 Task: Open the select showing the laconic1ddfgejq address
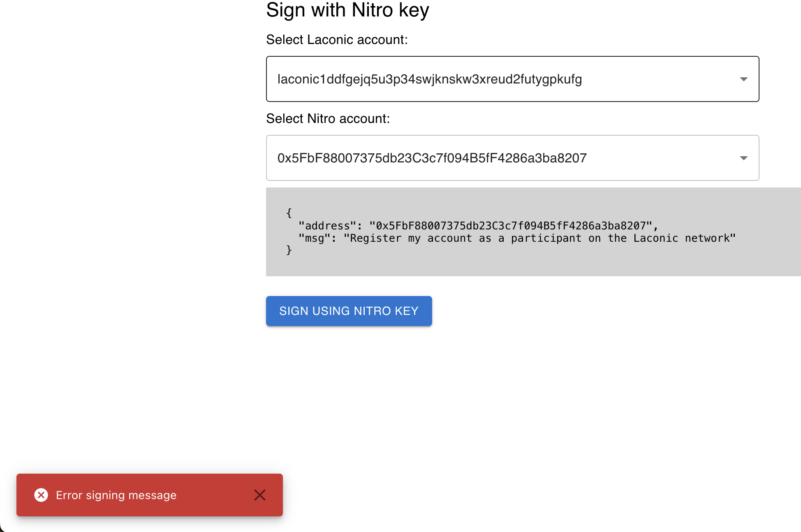[x=430, y=79]
